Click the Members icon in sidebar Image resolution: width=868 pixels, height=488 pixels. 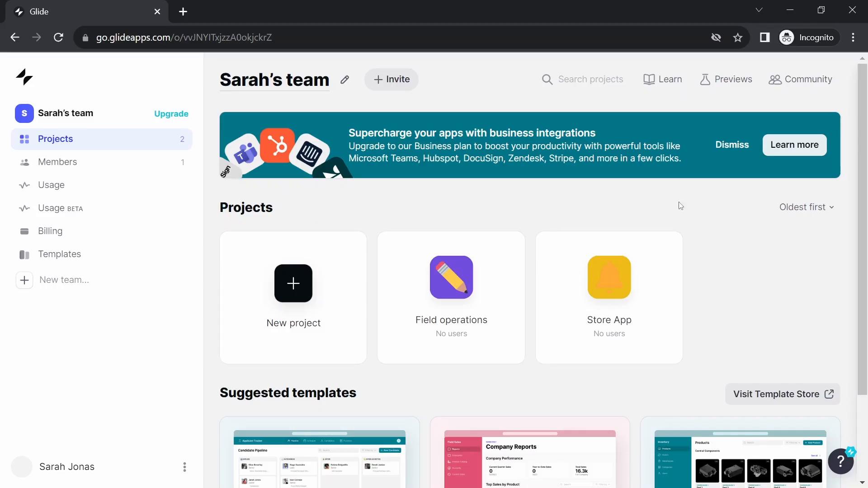click(x=24, y=161)
